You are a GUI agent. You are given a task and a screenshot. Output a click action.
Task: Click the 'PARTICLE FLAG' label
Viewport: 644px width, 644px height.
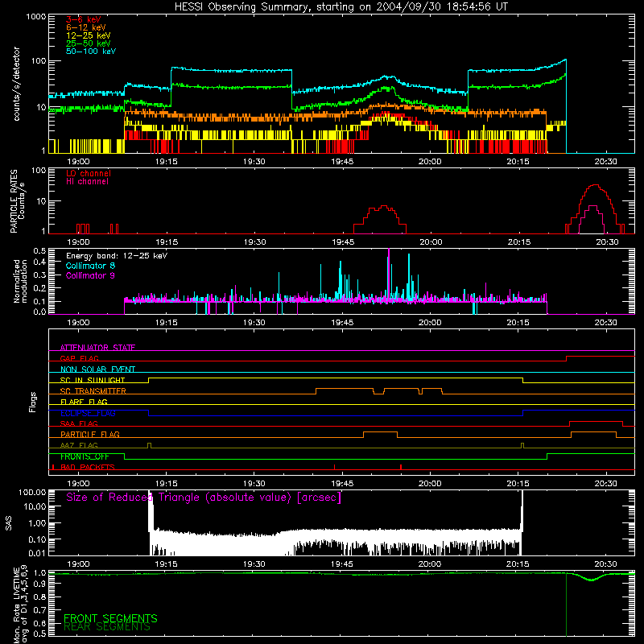coord(90,434)
